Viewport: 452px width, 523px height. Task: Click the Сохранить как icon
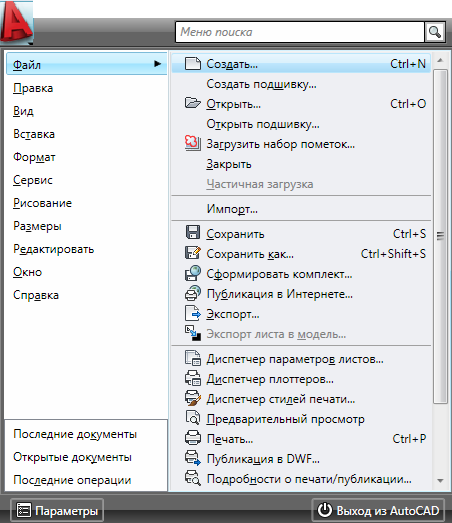[193, 252]
